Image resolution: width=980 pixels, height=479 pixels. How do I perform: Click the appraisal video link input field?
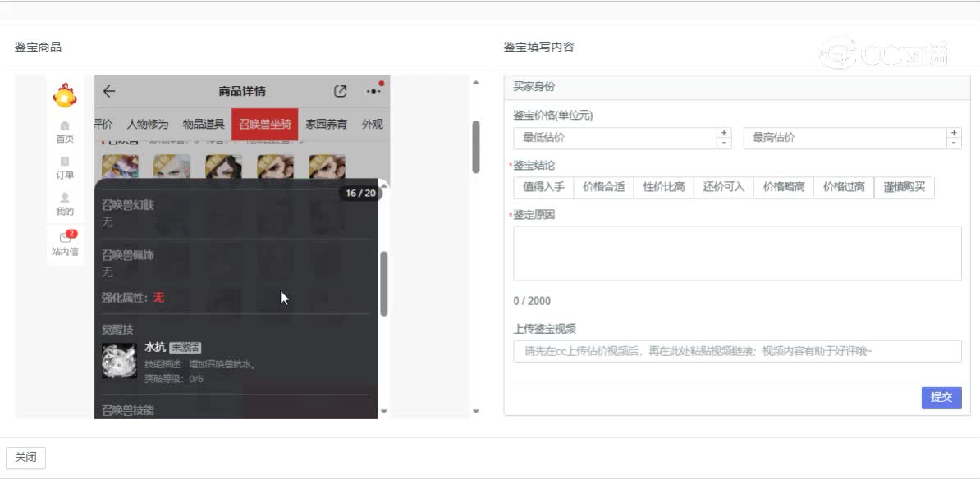tap(735, 351)
